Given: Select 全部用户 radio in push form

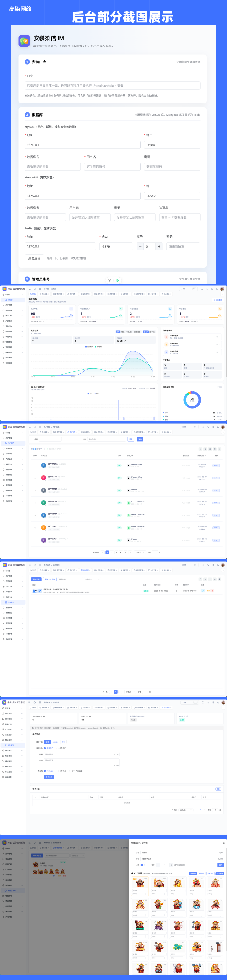Looking at the screenshot, I should [49, 748].
